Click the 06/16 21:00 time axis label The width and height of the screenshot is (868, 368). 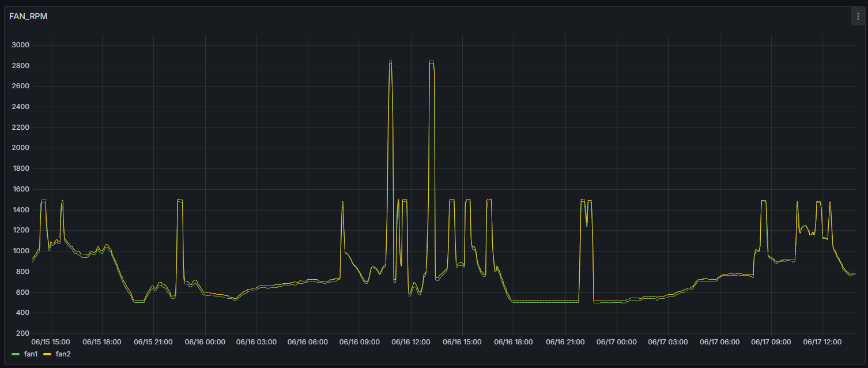click(565, 342)
